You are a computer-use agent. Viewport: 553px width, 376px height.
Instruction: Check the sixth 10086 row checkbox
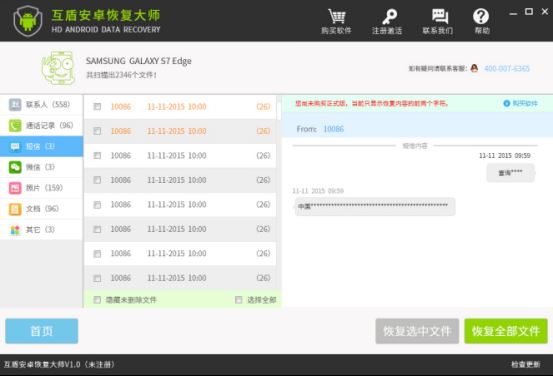(x=97, y=229)
